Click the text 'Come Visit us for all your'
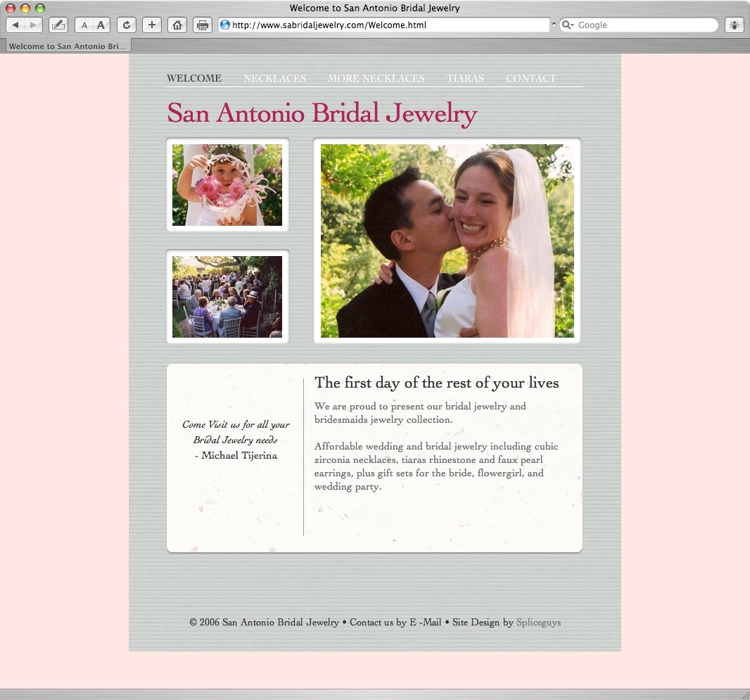Screen dimensions: 750x700 (236, 425)
